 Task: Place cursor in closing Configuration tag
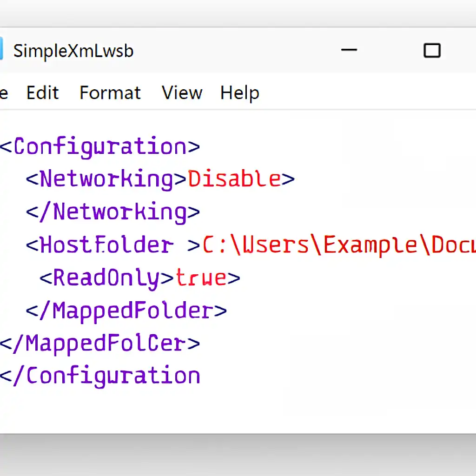coord(100,376)
